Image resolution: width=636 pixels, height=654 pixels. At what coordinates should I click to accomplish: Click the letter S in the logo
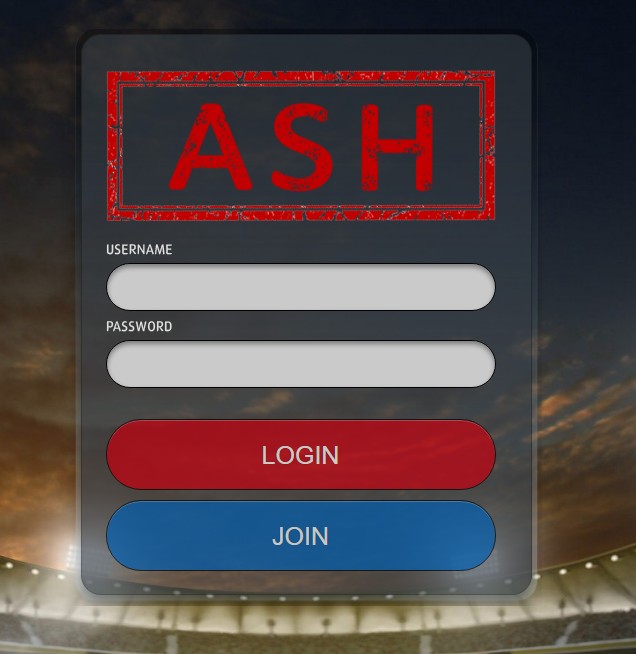pos(303,147)
